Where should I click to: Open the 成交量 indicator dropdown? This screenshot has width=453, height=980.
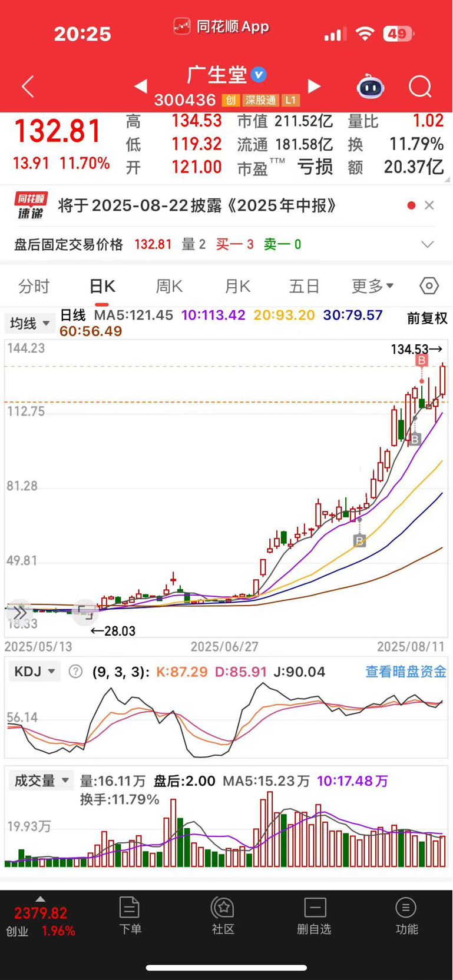tap(41, 780)
